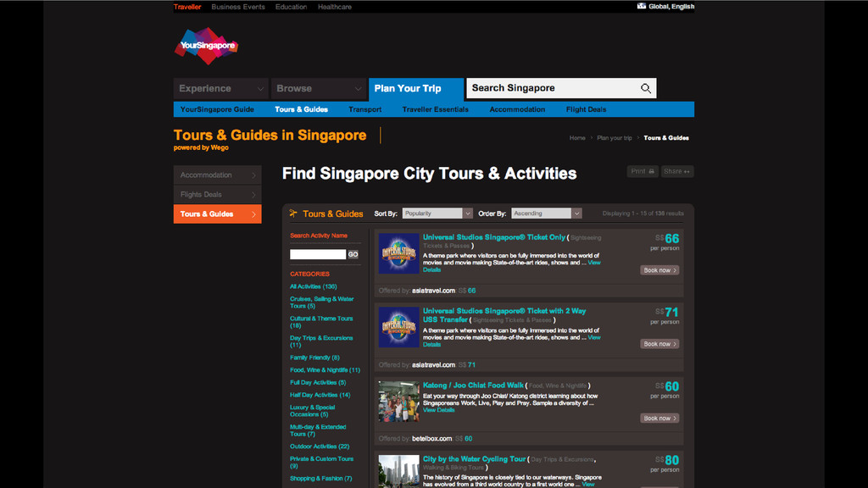
Task: Click Universal Studios Ticket Only thumbnail
Action: 398,253
